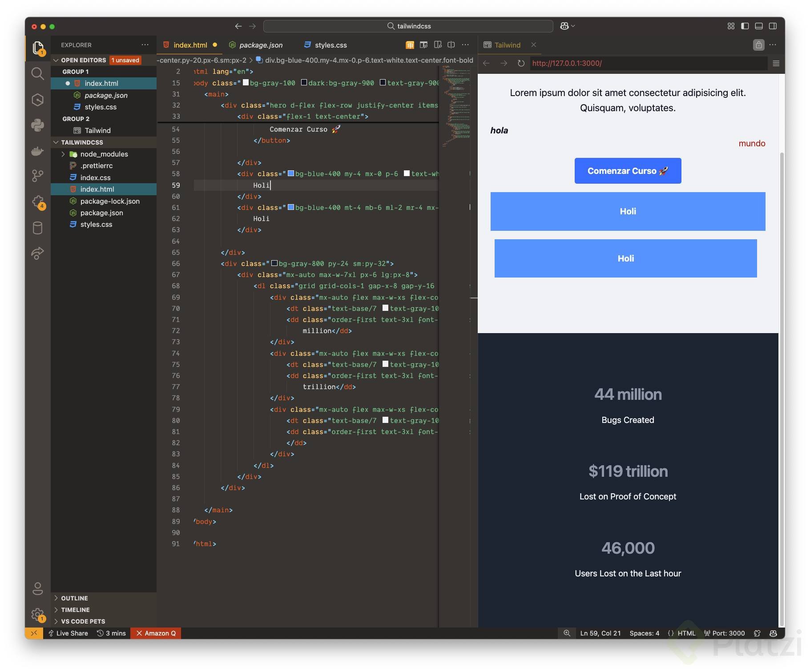Viewport: 810px width, 672px height.
Task: Open the Copilot icon in the title bar
Action: point(564,26)
